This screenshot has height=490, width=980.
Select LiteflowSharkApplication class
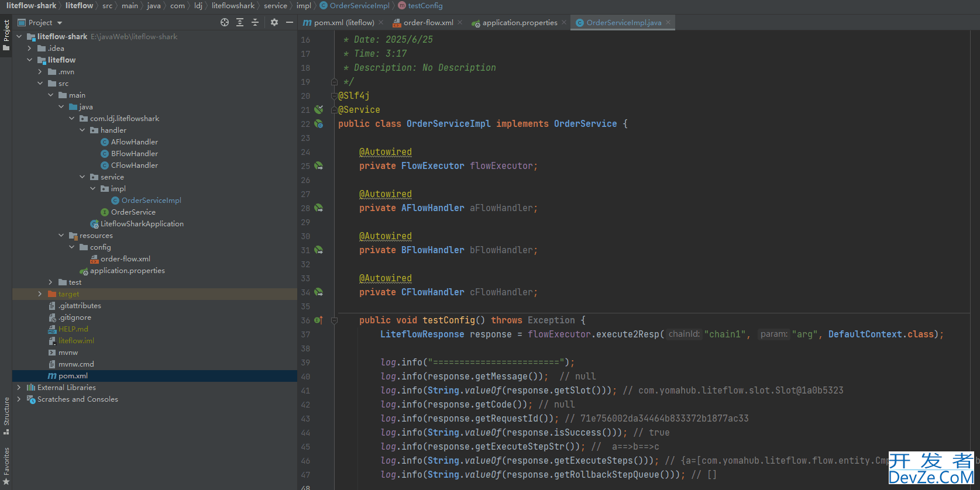coord(142,223)
